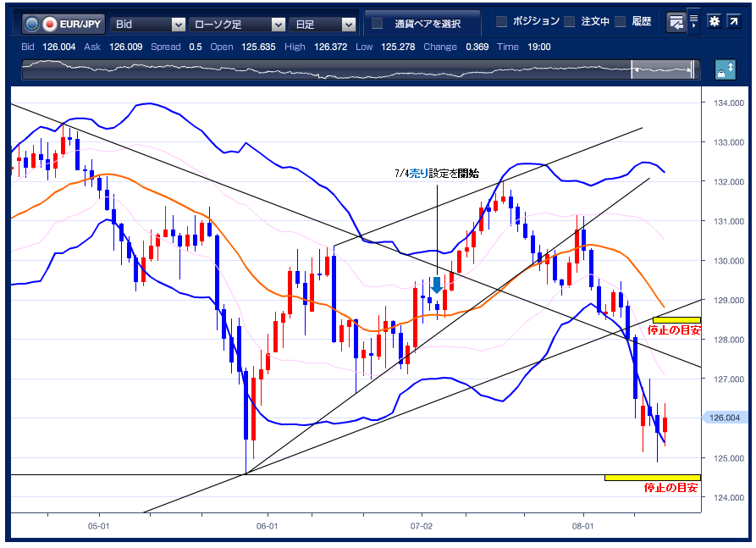The height and width of the screenshot is (548, 756).
Task: Click the Change value 0.369
Action: click(477, 47)
